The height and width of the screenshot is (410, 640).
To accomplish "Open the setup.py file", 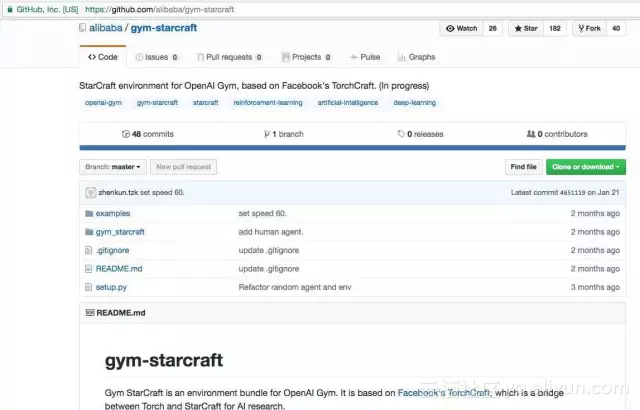I will [111, 287].
